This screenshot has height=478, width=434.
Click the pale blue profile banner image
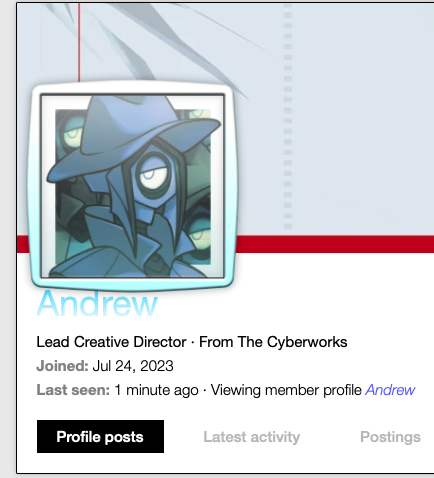tap(333, 117)
